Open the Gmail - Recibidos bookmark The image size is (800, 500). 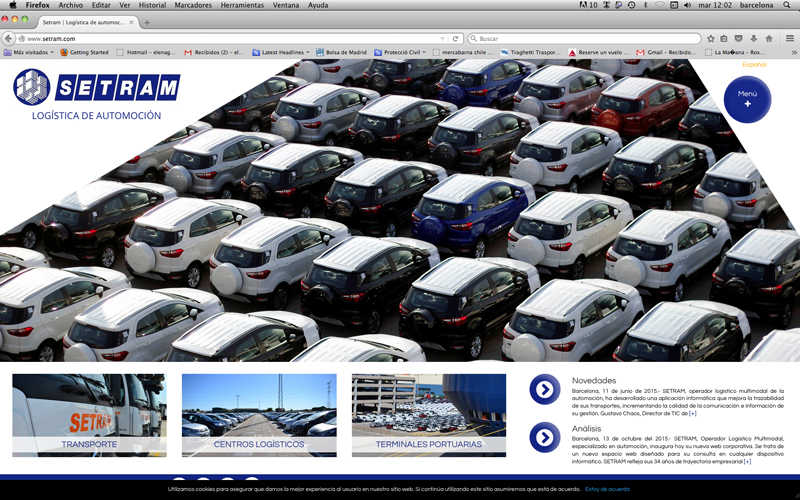point(665,53)
